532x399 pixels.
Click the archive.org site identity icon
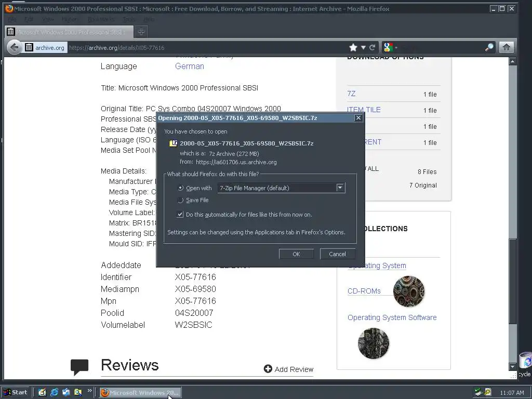tap(29, 47)
